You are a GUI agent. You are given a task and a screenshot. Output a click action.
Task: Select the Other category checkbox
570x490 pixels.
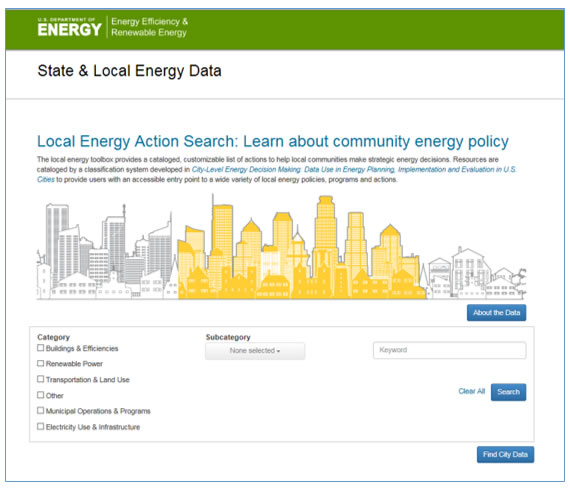[40, 394]
